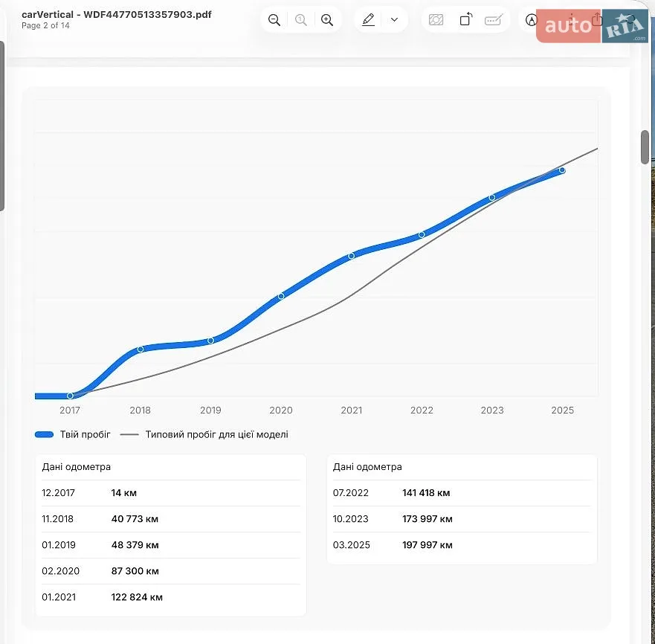This screenshot has width=655, height=644.
Task: Click 'Типовий пробіг для цієї моделі' legend
Action: click(x=216, y=434)
